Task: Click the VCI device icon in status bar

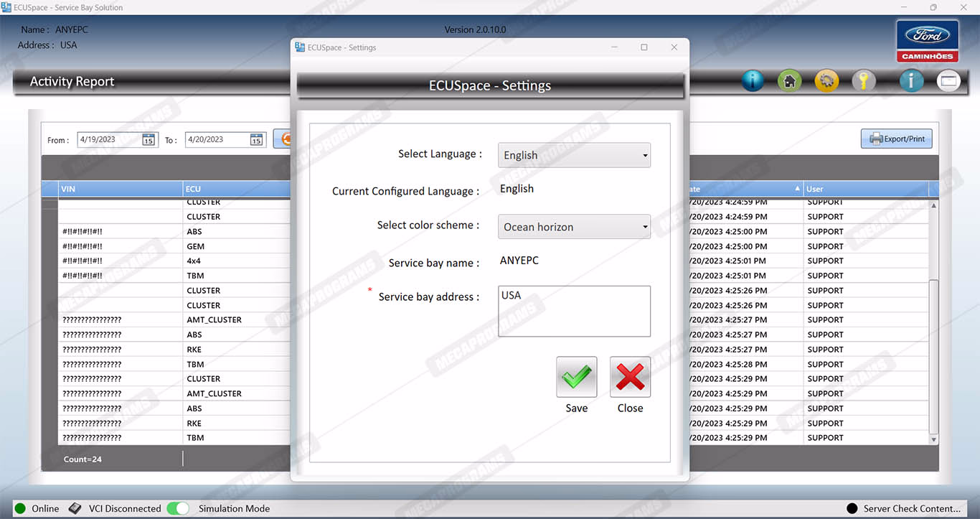Action: click(x=75, y=508)
